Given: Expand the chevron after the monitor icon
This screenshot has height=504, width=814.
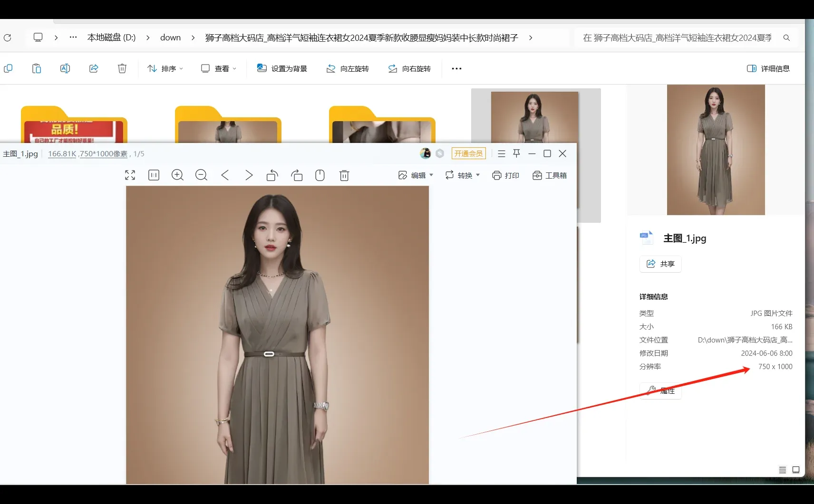Looking at the screenshot, I should click(x=56, y=38).
